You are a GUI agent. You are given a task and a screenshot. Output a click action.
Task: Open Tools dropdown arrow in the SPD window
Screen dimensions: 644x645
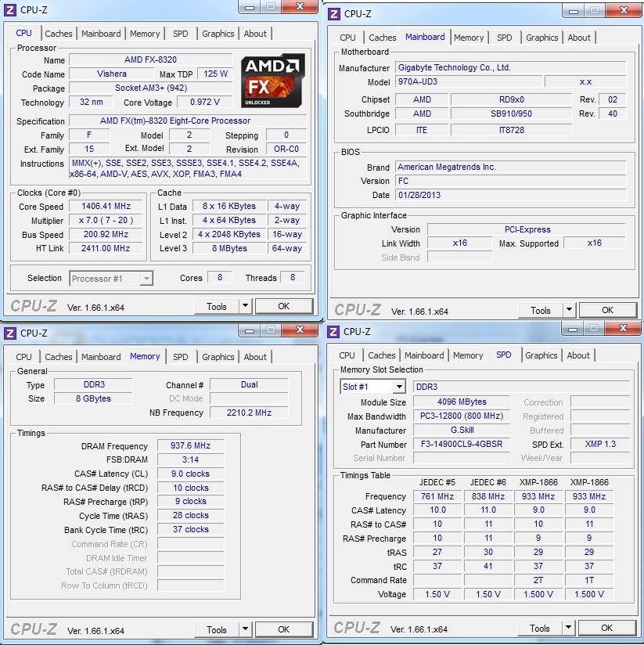point(568,627)
